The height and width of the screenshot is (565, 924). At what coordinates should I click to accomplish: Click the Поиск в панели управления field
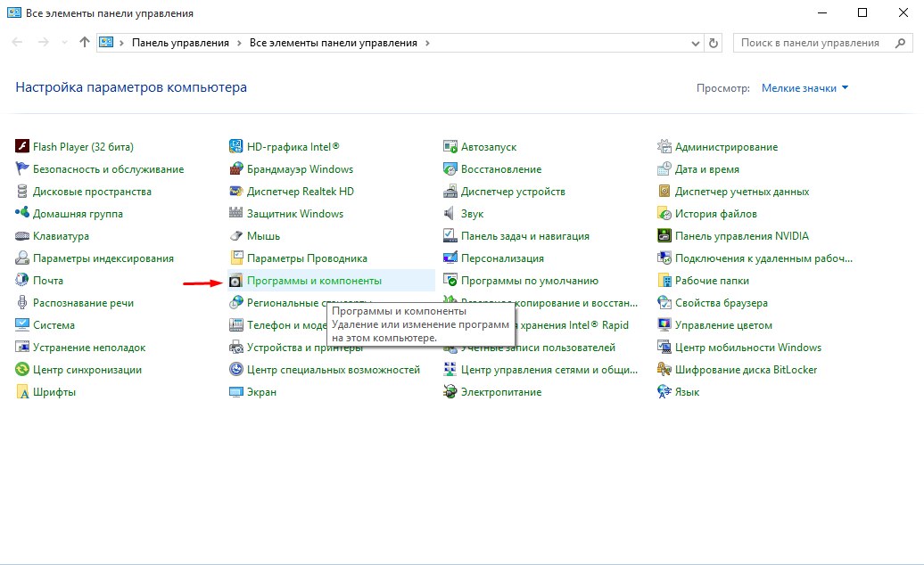tap(810, 43)
